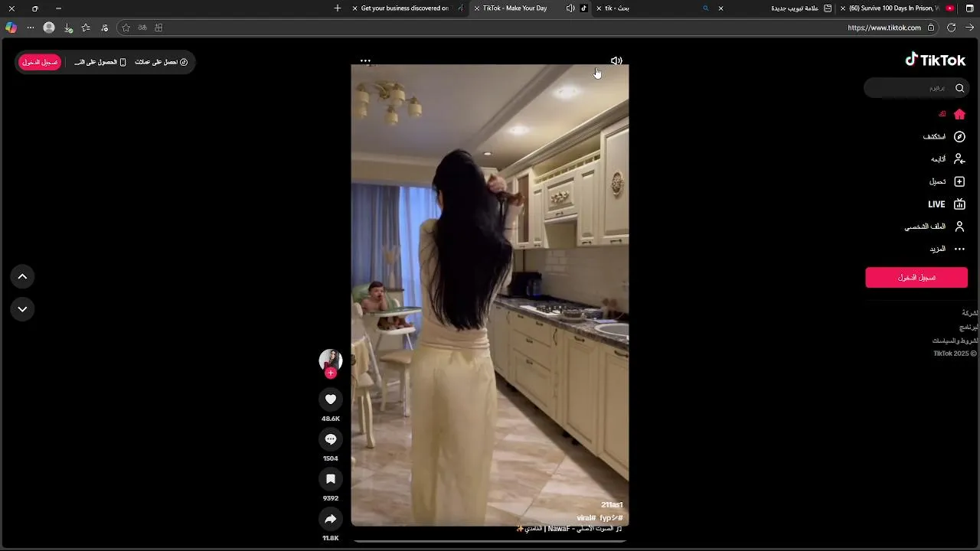
Task: Like the video with the heart icon
Action: point(331,399)
